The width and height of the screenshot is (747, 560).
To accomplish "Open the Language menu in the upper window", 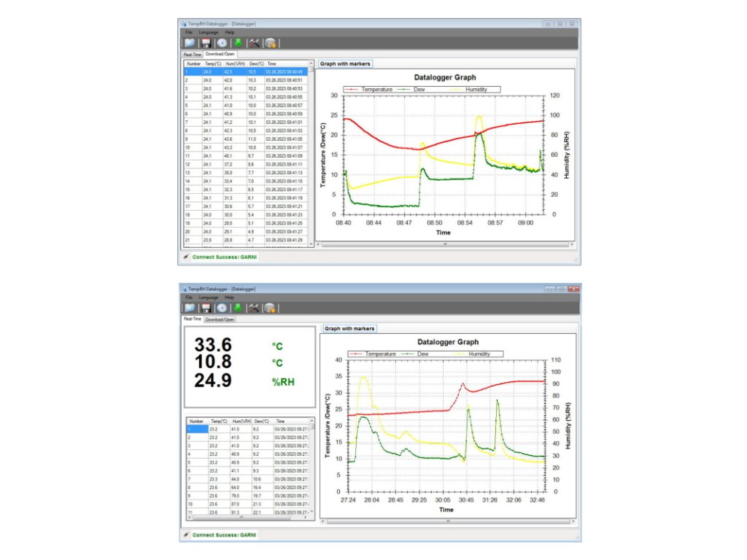I will click(209, 32).
